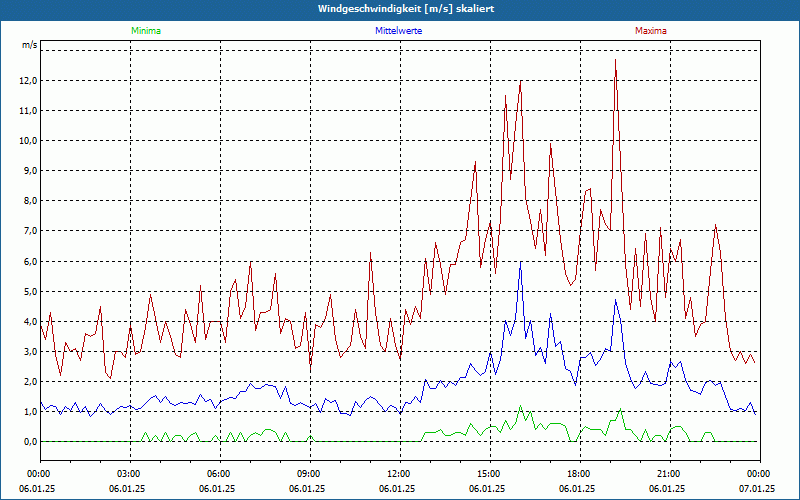The image size is (800, 500).
Task: Click the "6,0" y-axis value
Action: 31,261
